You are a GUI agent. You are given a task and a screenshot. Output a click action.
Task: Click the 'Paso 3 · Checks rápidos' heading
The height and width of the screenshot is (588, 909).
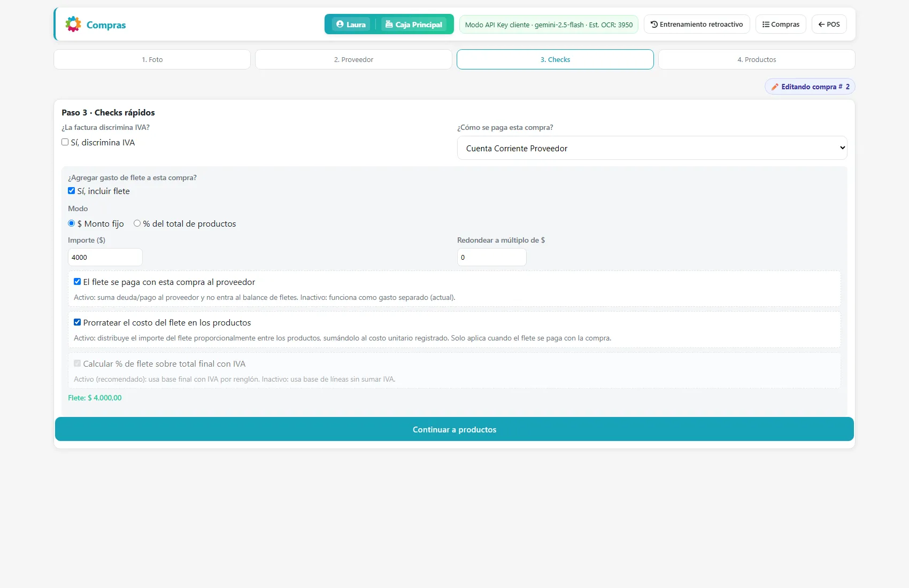click(x=108, y=112)
